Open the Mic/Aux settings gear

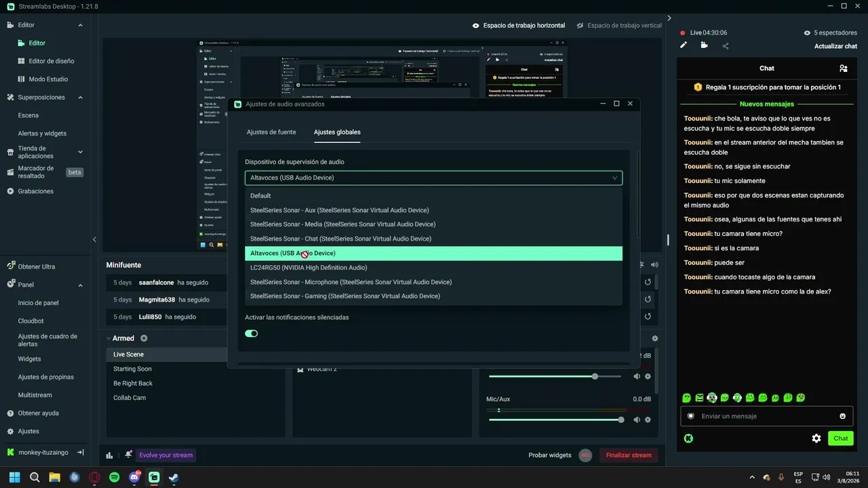[648, 420]
